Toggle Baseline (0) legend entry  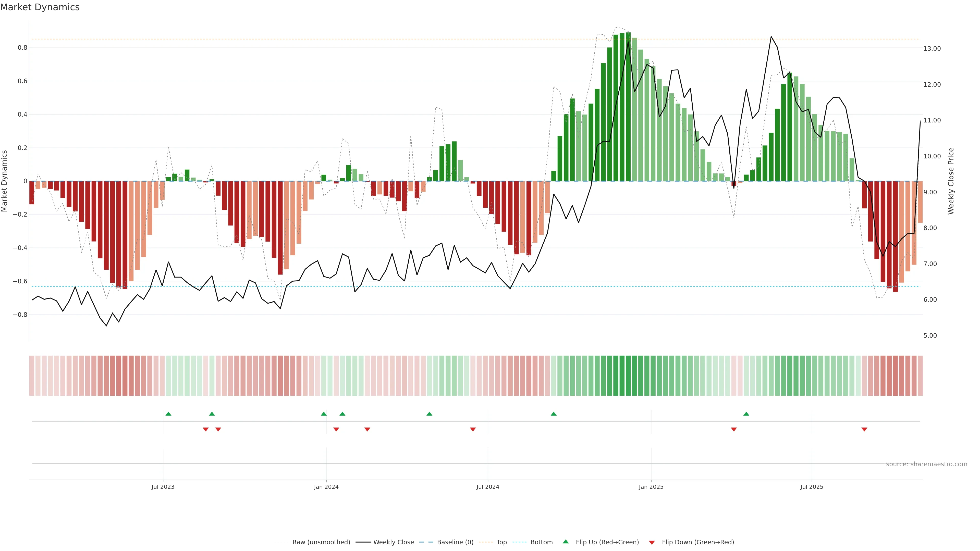click(x=455, y=542)
